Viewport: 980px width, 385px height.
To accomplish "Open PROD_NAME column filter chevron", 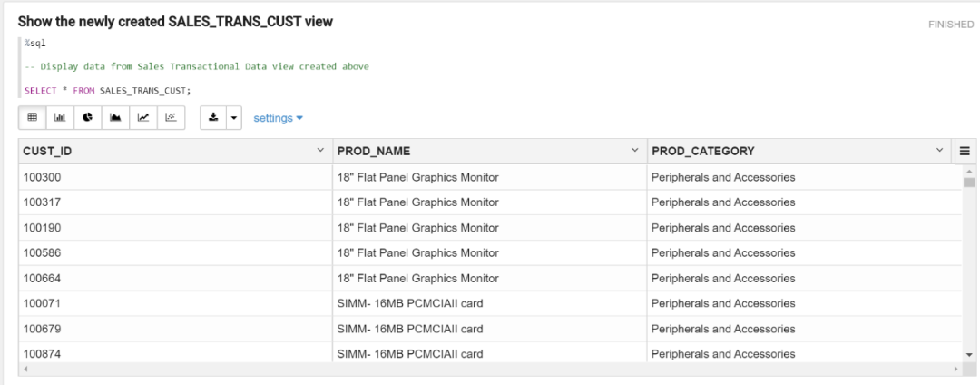I will click(635, 151).
